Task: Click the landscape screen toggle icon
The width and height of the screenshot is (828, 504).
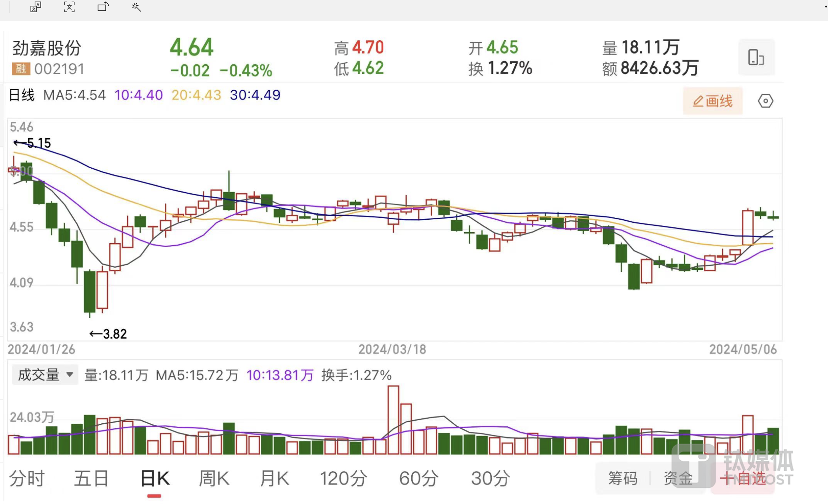Action: tap(756, 57)
